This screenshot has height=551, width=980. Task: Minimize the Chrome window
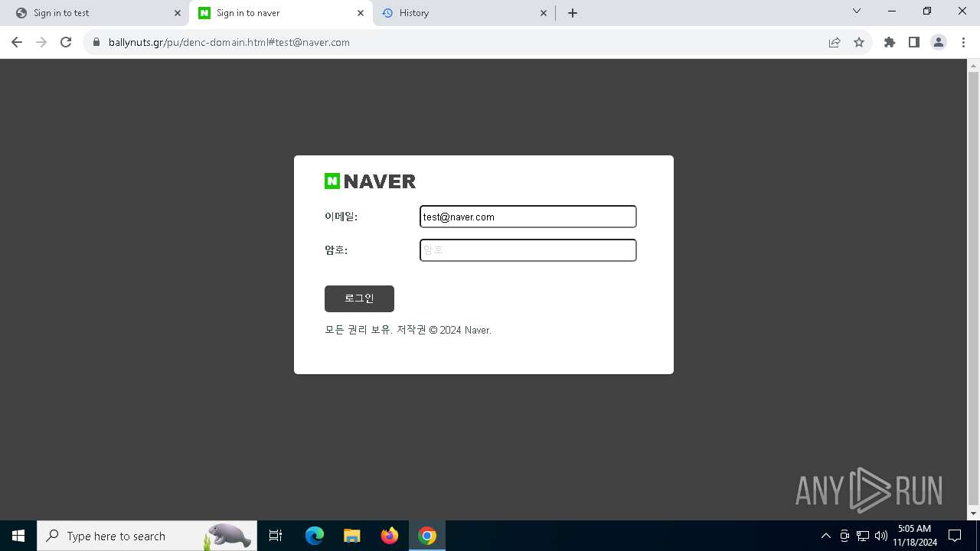pyautogui.click(x=892, y=11)
